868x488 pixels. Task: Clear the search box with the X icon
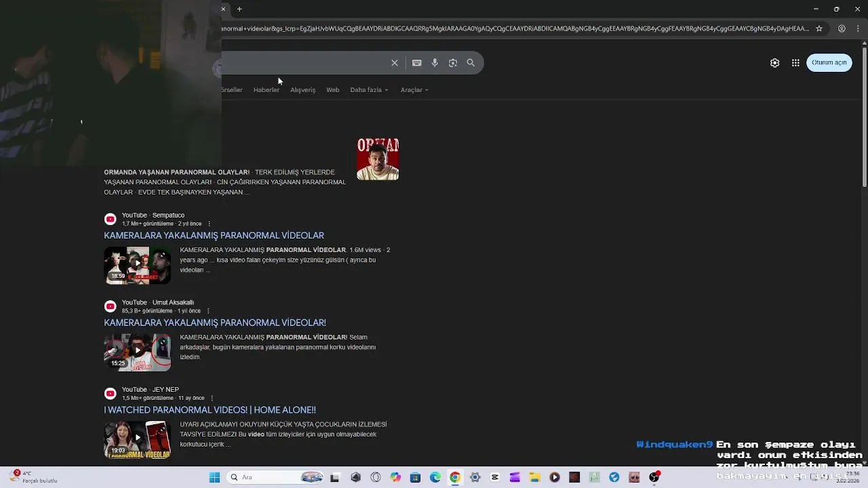tap(395, 63)
